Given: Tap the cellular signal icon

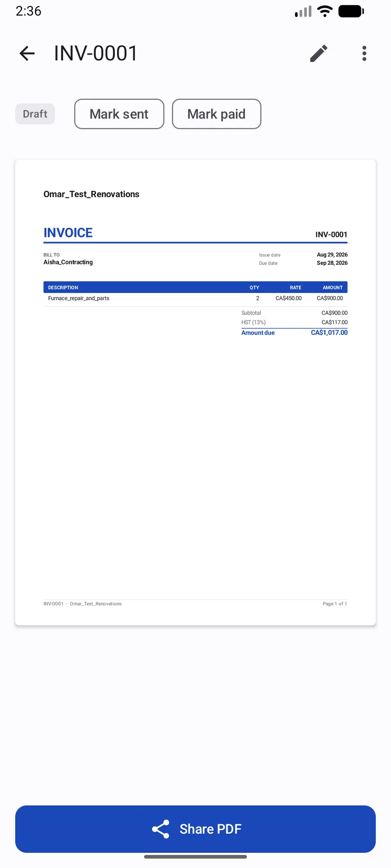Looking at the screenshot, I should click(x=303, y=11).
